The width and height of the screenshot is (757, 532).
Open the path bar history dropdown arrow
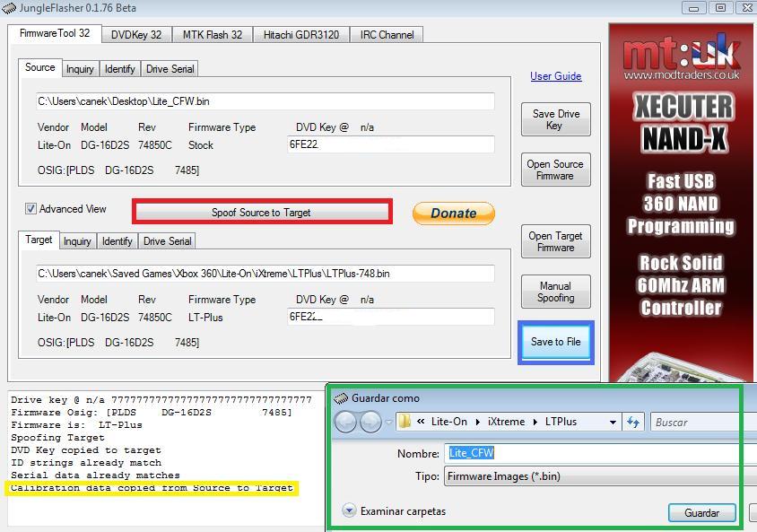[x=613, y=422]
